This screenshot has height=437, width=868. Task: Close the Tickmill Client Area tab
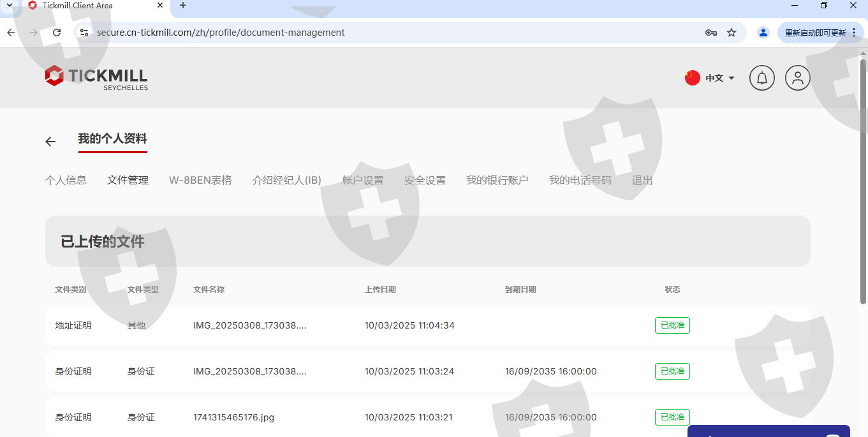pyautogui.click(x=160, y=6)
